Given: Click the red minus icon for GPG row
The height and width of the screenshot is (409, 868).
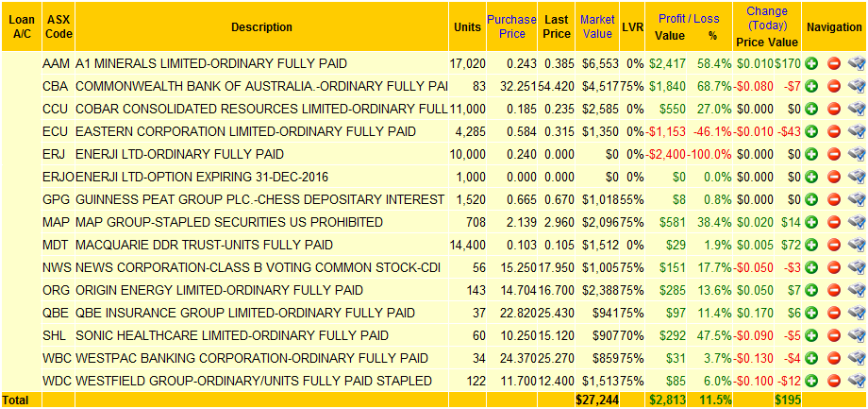Looking at the screenshot, I should point(834,199).
